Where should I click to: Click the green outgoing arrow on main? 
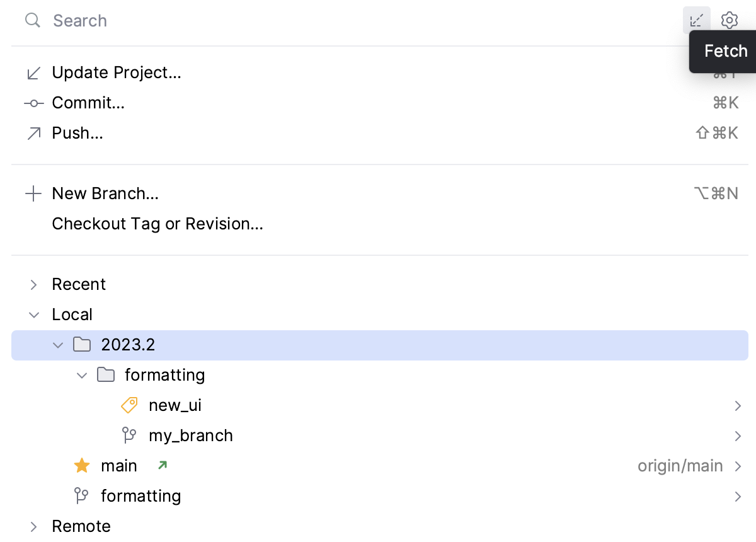pyautogui.click(x=163, y=466)
